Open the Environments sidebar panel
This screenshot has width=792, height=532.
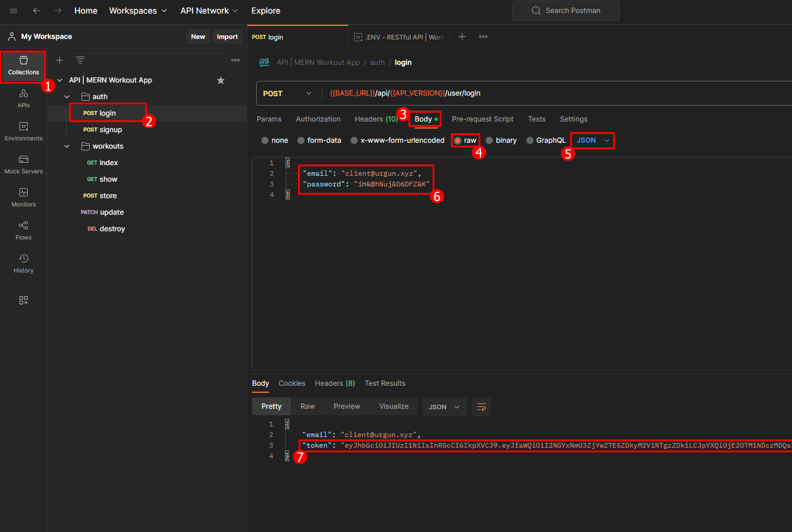[24, 132]
